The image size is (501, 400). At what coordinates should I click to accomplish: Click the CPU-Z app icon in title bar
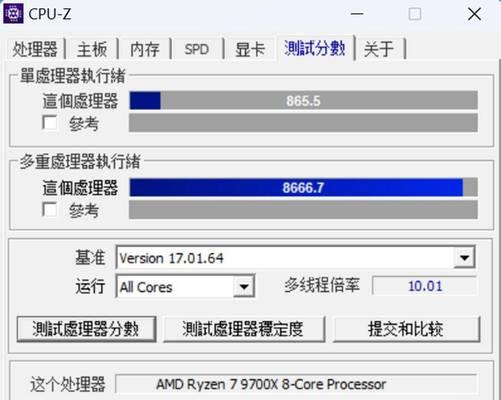pos(13,14)
